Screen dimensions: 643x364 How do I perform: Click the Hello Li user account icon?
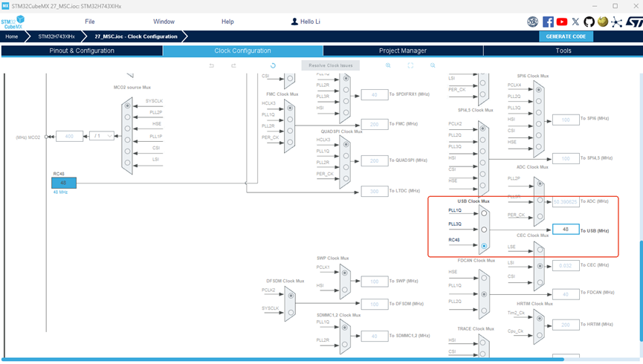294,22
